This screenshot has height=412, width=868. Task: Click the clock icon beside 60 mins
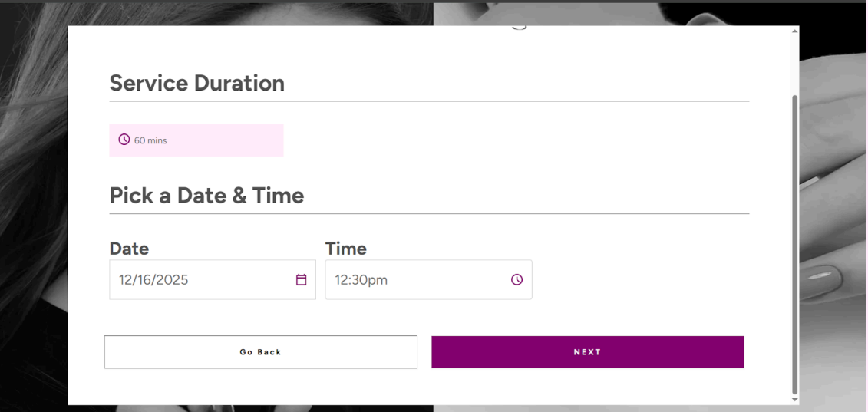(124, 140)
